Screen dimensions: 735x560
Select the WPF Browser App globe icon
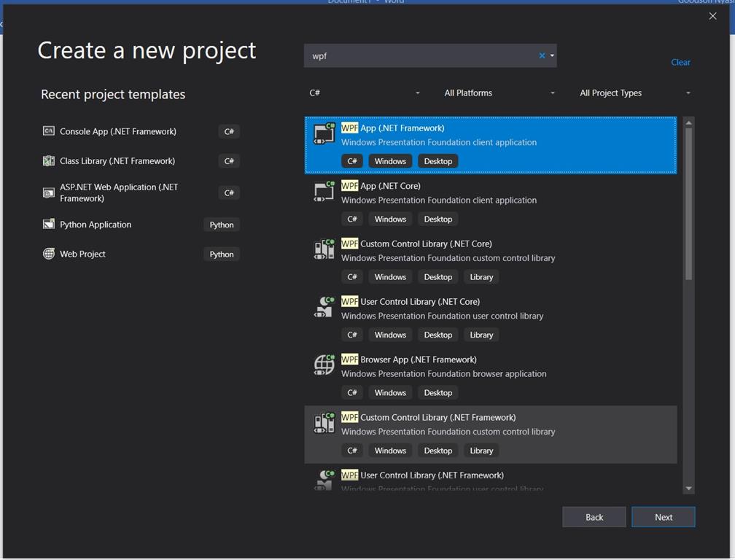tap(323, 365)
